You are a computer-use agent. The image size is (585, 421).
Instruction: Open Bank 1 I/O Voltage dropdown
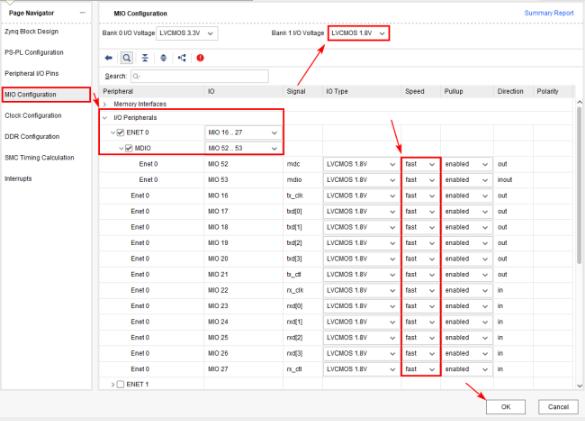click(359, 33)
